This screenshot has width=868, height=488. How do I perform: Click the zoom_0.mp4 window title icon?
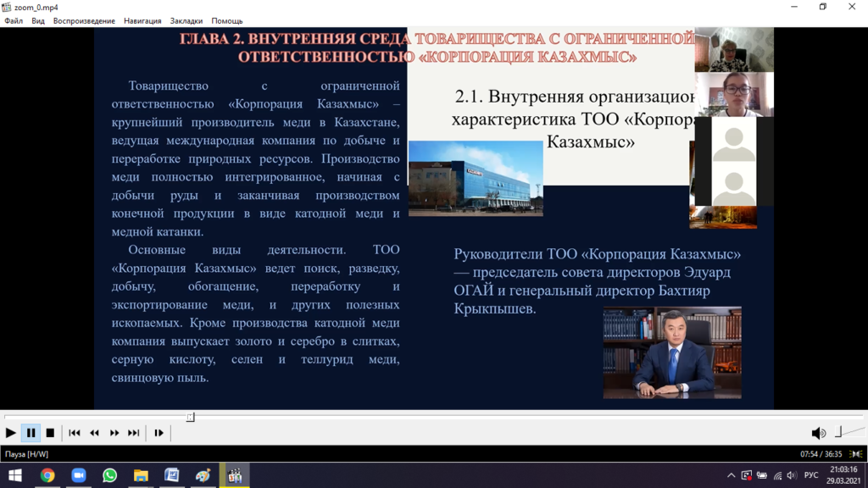[x=7, y=7]
